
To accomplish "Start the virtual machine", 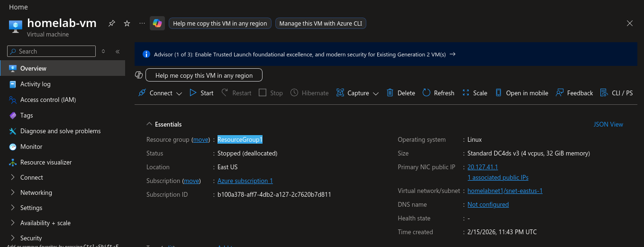I will [x=201, y=93].
